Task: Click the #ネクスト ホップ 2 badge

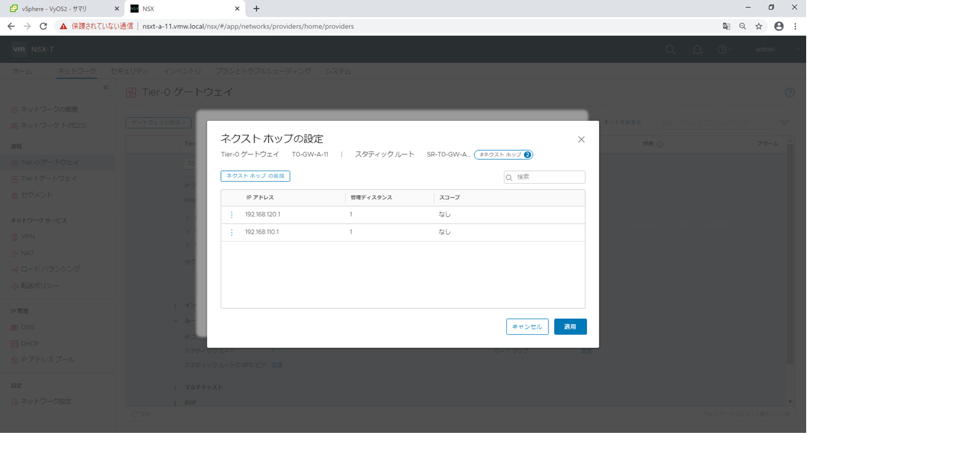Action: tap(504, 155)
